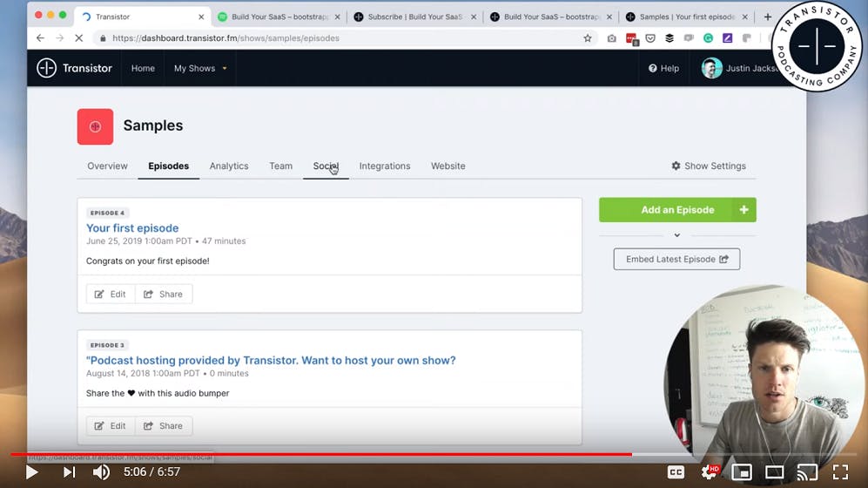Image resolution: width=868 pixels, height=488 pixels.
Task: Click the 'Congrats on your first episode!' text
Action: pos(148,261)
